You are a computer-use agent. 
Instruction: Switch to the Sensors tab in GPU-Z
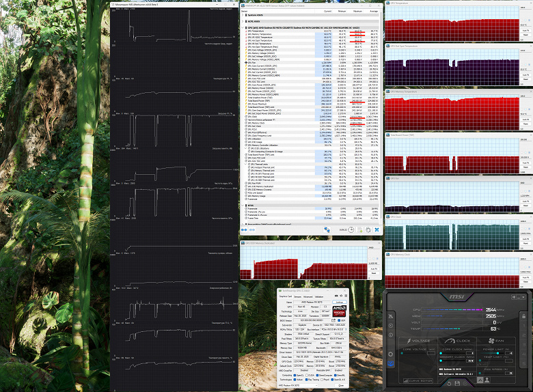(x=298, y=297)
